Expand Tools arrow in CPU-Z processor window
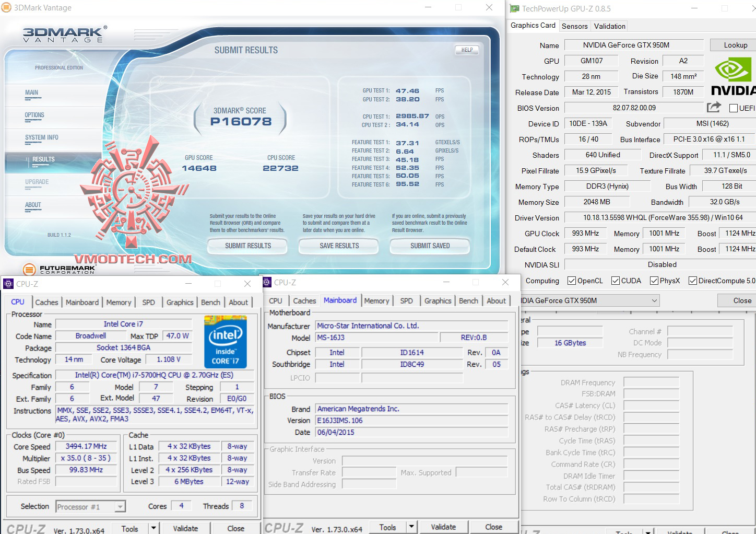 coord(153,528)
